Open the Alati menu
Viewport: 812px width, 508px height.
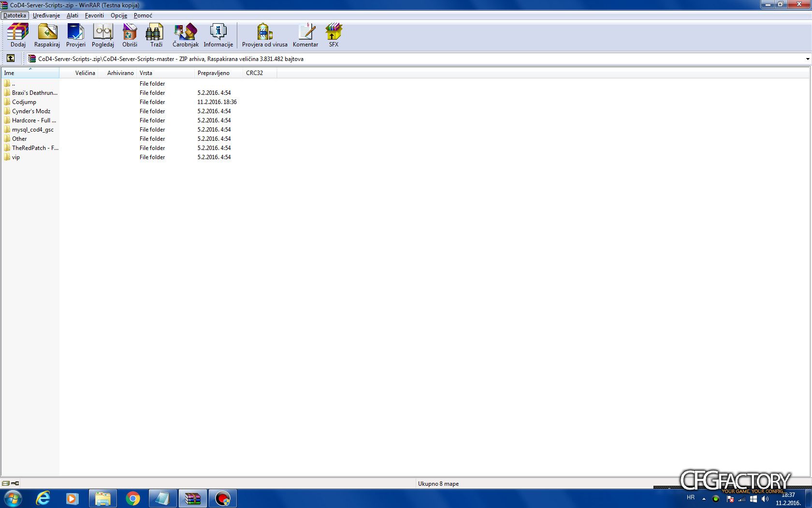coord(72,15)
